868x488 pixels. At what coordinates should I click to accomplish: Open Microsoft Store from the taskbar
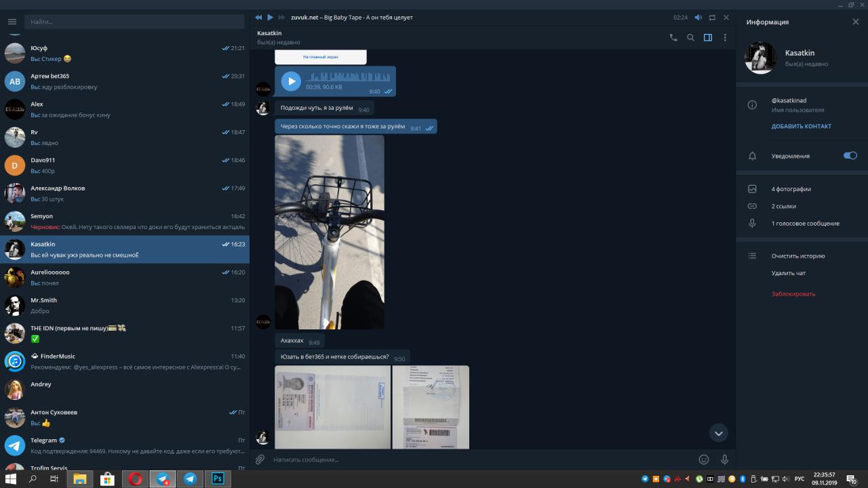point(107,479)
